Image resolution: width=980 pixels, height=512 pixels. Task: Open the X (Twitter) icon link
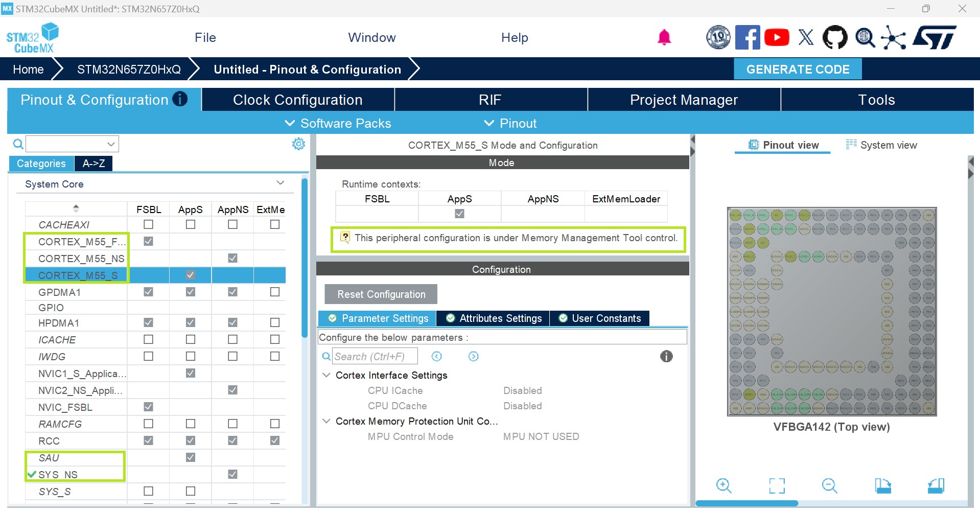click(x=806, y=37)
